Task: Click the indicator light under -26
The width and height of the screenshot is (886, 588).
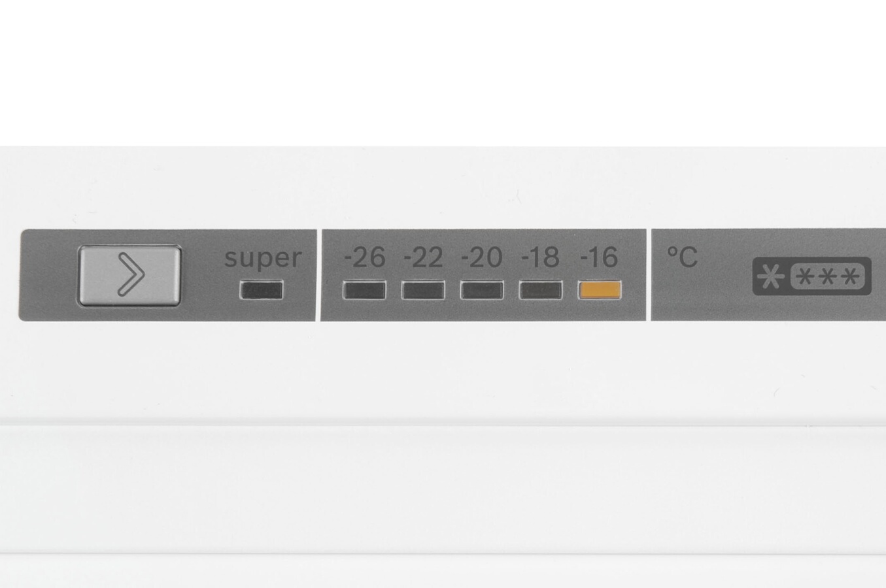Action: point(364,290)
